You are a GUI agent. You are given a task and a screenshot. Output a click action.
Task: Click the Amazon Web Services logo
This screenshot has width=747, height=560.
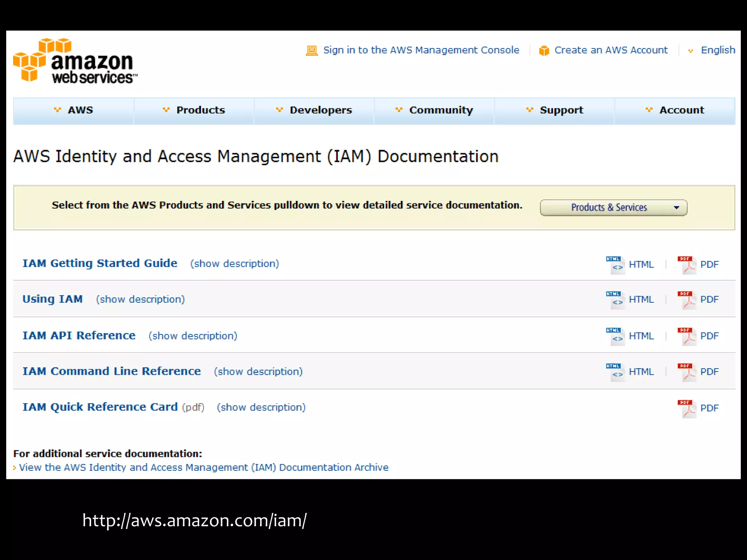tap(75, 61)
